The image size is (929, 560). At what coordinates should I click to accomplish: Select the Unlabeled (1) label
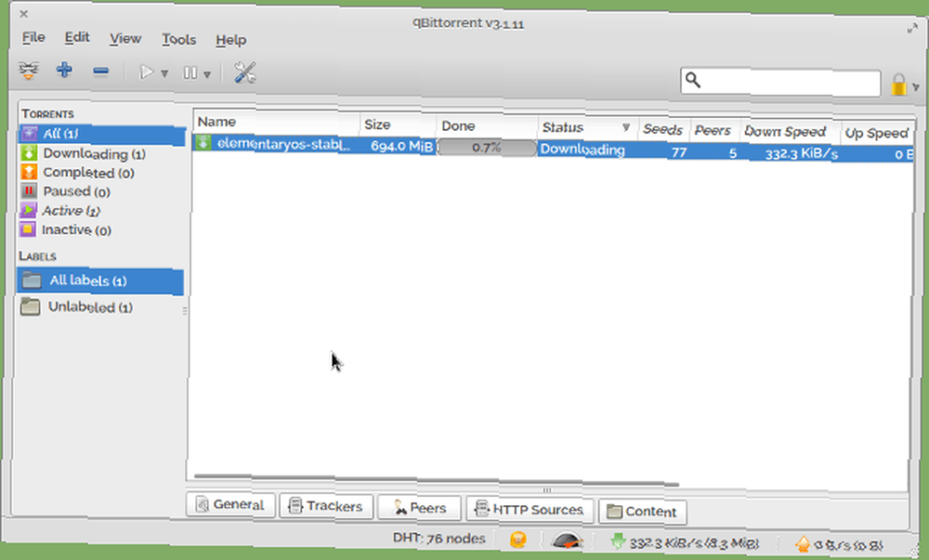click(x=76, y=306)
